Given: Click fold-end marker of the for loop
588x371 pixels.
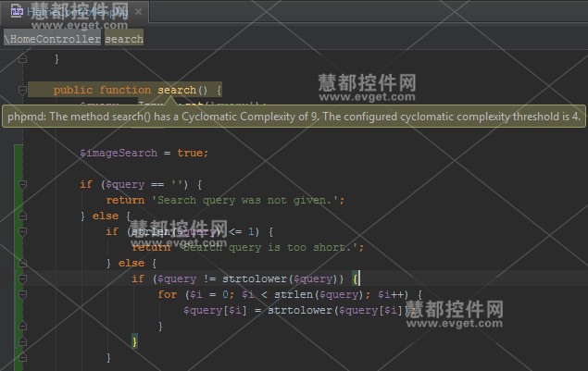Looking at the screenshot, I should pyautogui.click(x=22, y=326).
